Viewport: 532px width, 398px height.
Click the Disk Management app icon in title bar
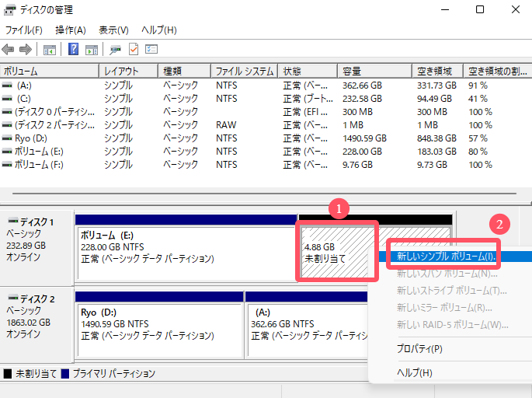pos(9,10)
